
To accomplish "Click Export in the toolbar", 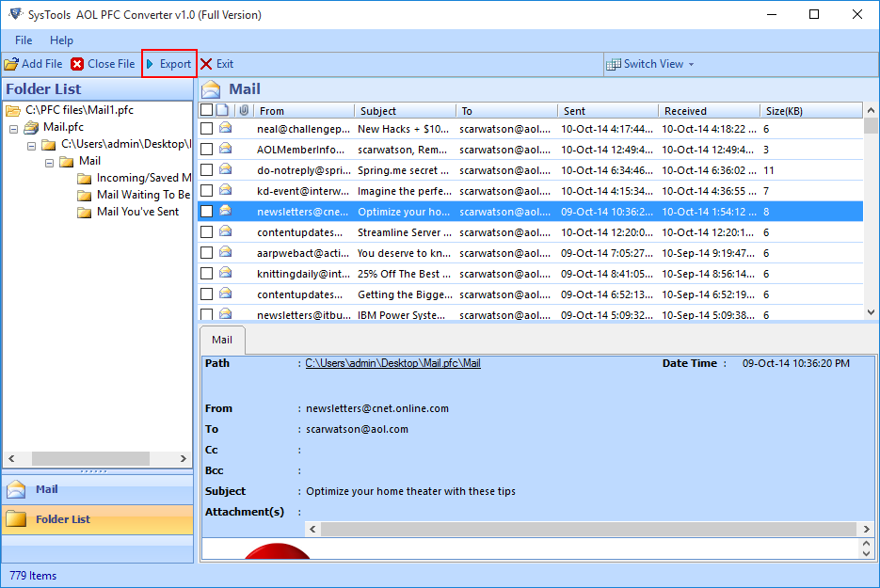I will (x=168, y=64).
